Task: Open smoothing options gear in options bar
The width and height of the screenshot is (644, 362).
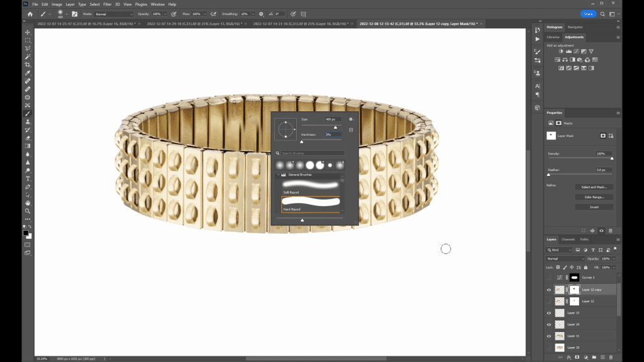Action: pyautogui.click(x=261, y=14)
